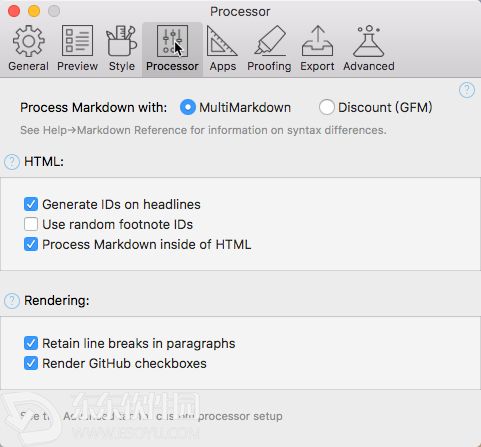Click the help icon next to HTML
This screenshot has height=447, width=481.
pyautogui.click(x=12, y=162)
